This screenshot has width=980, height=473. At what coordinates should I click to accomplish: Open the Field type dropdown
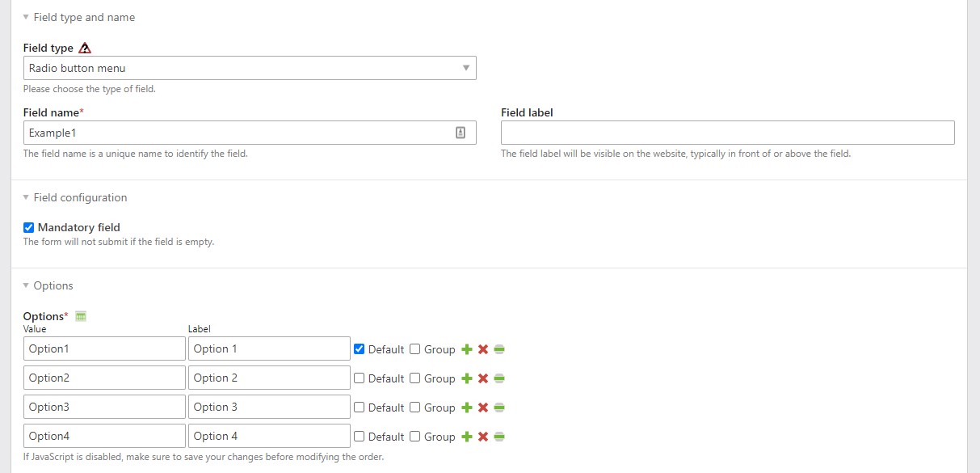tap(250, 68)
